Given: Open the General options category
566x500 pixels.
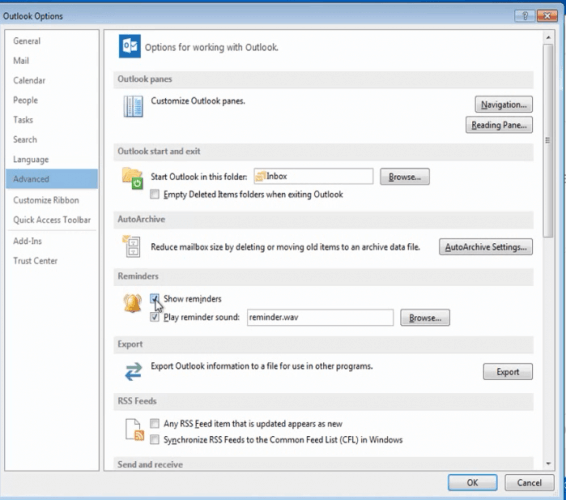Looking at the screenshot, I should tap(52, 41).
